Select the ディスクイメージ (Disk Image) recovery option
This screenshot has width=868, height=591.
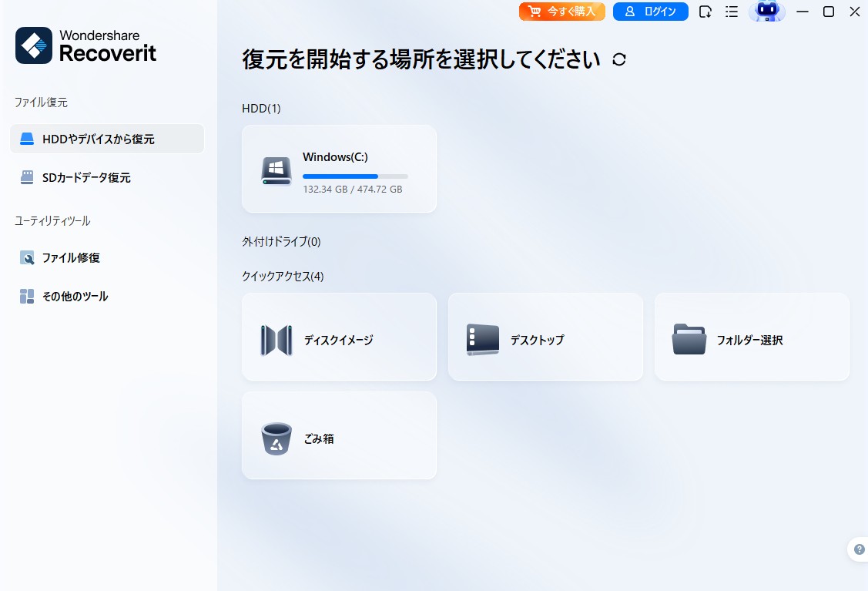pyautogui.click(x=339, y=337)
